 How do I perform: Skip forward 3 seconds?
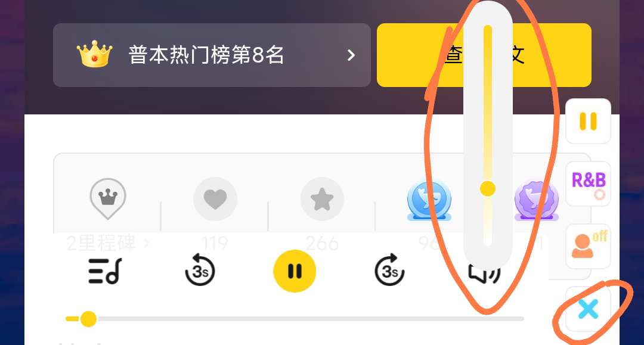390,270
